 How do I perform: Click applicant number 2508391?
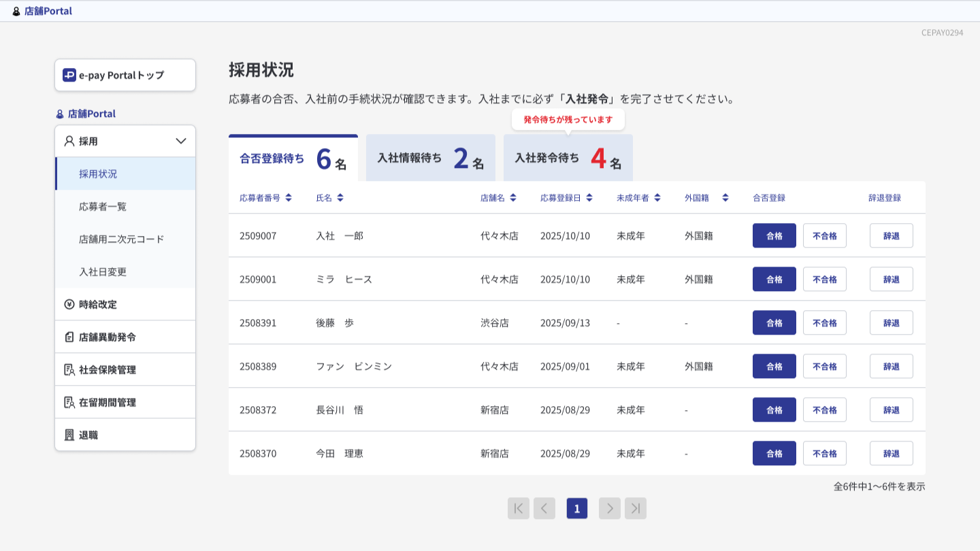coord(258,323)
